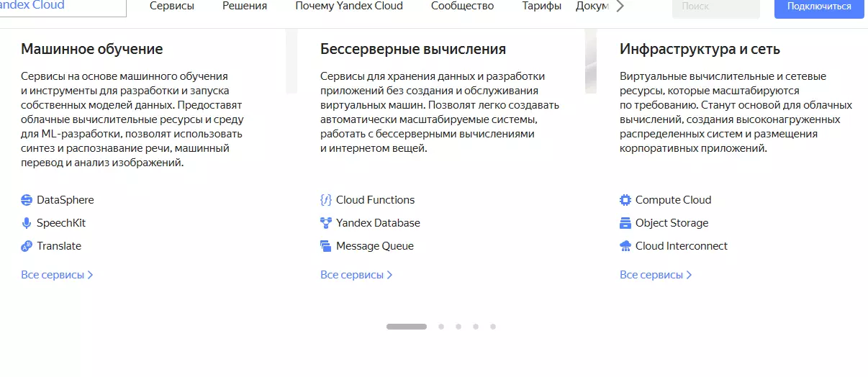Open the SpeechKit service link
This screenshot has width=868, height=377.
tap(61, 223)
